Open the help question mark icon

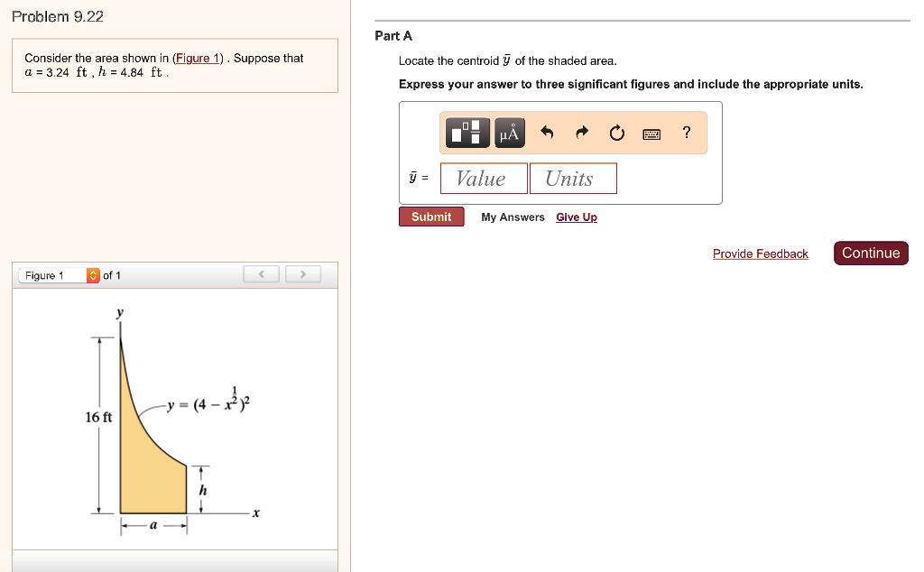(x=686, y=132)
